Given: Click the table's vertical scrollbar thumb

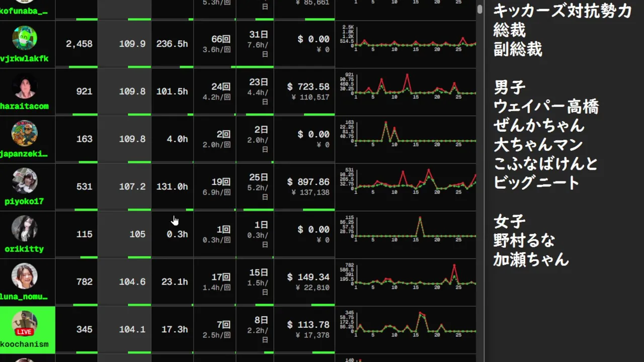Looking at the screenshot, I should [x=480, y=9].
